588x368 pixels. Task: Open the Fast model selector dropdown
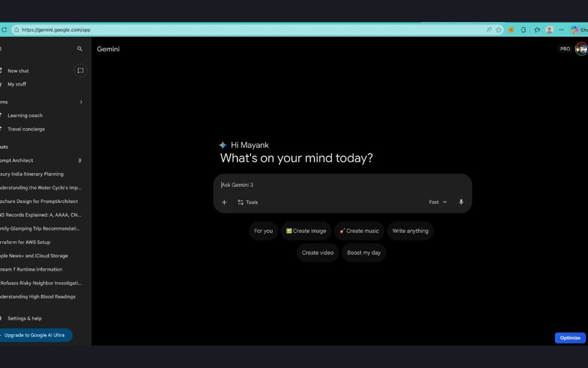438,202
